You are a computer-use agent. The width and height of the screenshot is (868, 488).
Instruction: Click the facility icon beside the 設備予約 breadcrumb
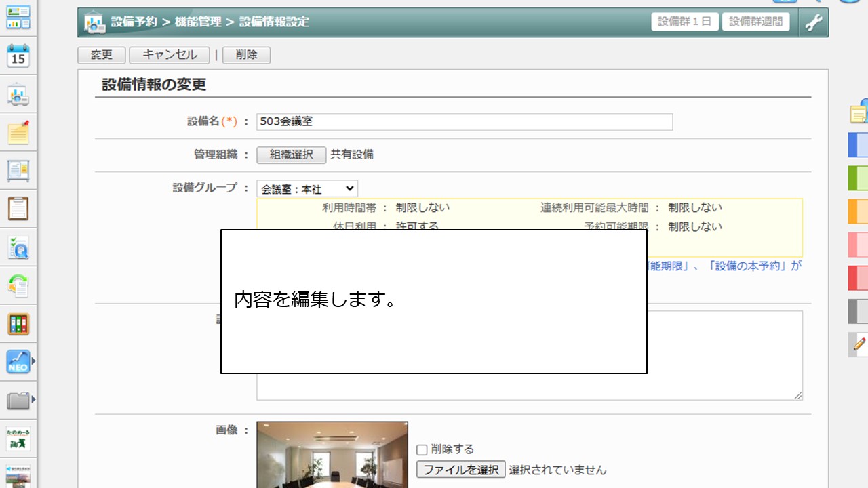pos(95,22)
